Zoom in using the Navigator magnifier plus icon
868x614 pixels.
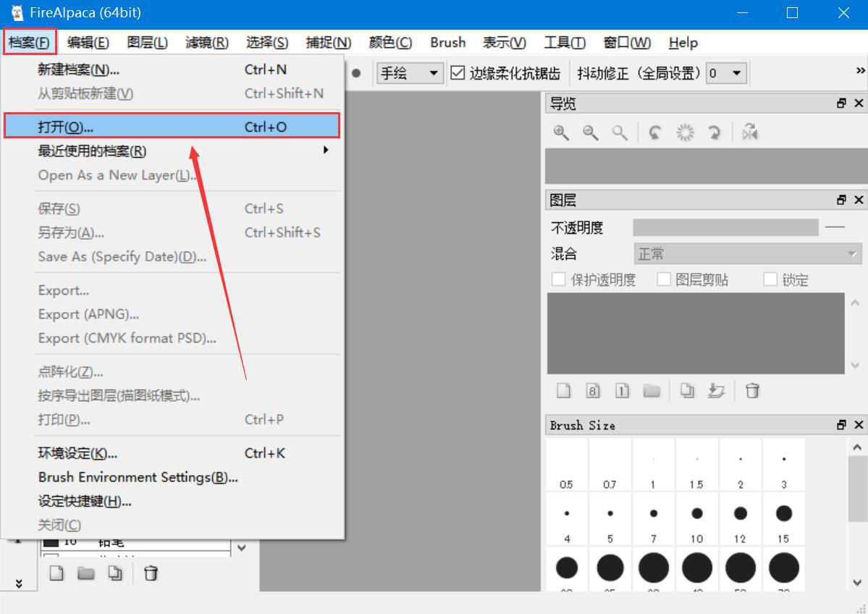coord(561,133)
